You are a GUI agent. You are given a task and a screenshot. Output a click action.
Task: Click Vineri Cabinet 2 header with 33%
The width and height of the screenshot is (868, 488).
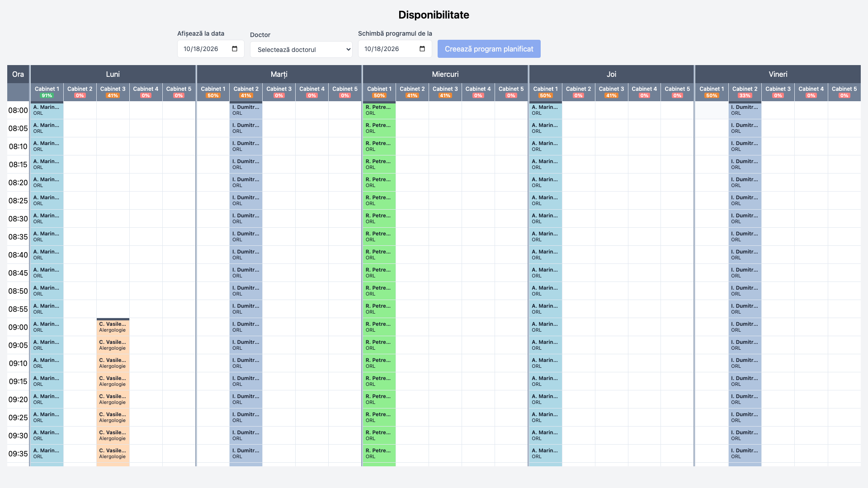coord(745,92)
